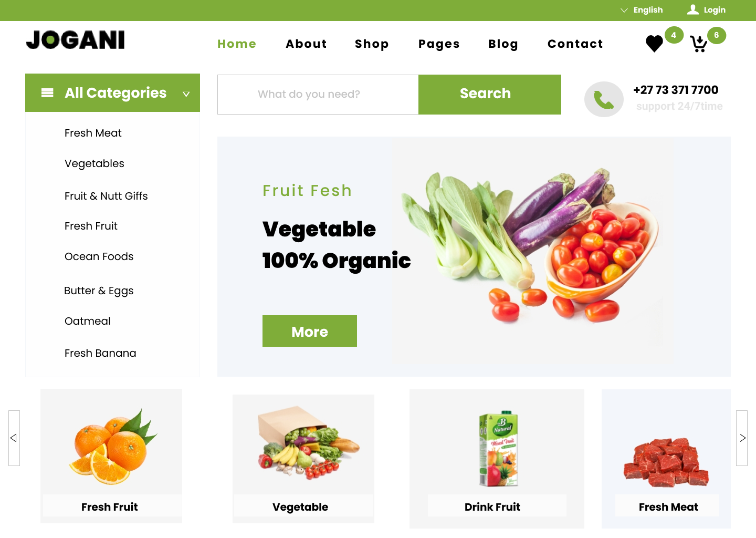The image size is (756, 538).
Task: Go to previous category with left arrow
Action: click(x=14, y=438)
